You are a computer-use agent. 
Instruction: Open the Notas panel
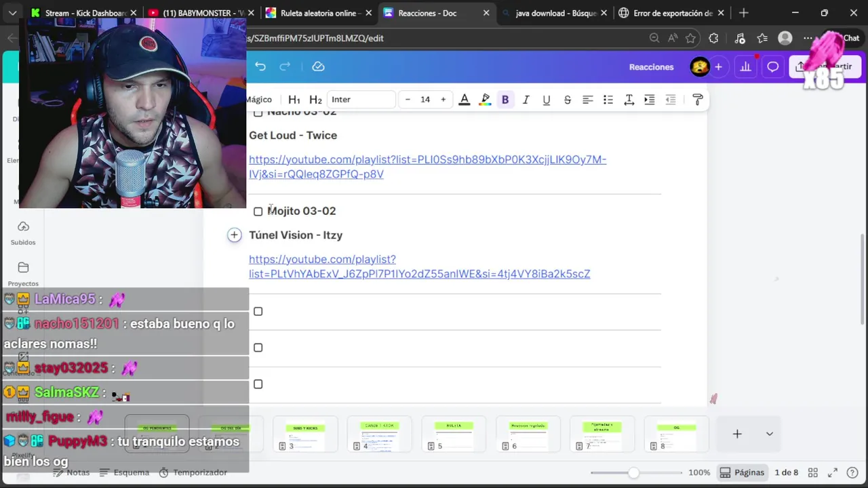pos(71,472)
